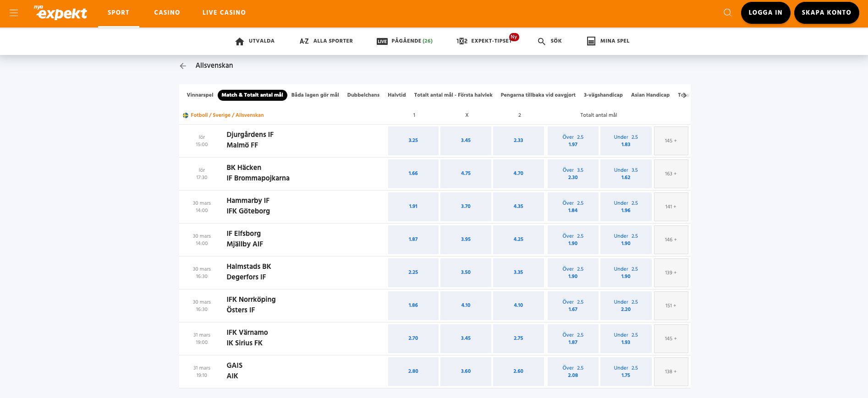Expand 145+ markets for Djurgårdens IF match
The width and height of the screenshot is (868, 398).
click(671, 141)
